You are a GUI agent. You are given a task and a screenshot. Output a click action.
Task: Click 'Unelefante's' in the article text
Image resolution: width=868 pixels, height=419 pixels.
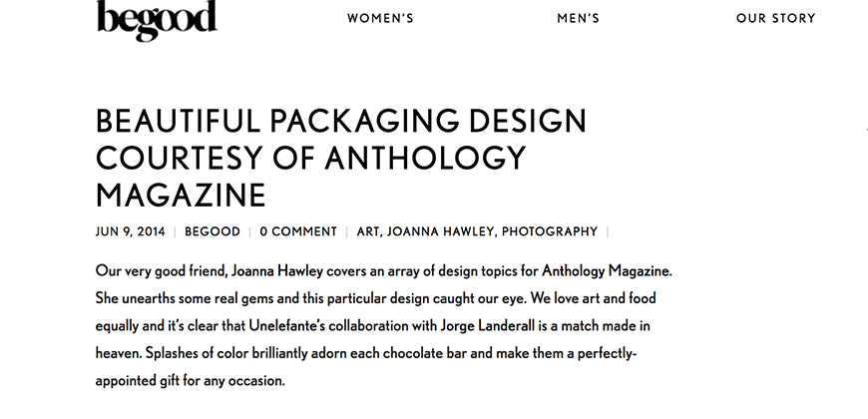tap(286, 325)
